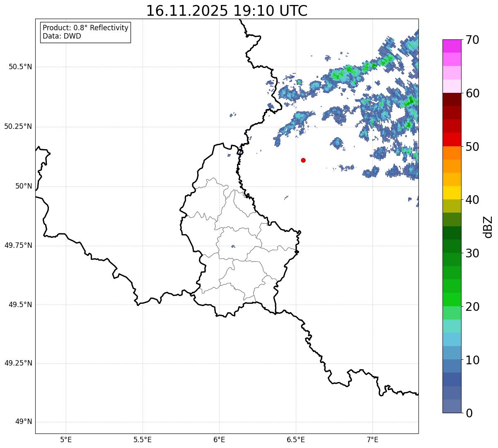Click the colorbar label 0
This screenshot has height=448, width=498.
(x=469, y=413)
